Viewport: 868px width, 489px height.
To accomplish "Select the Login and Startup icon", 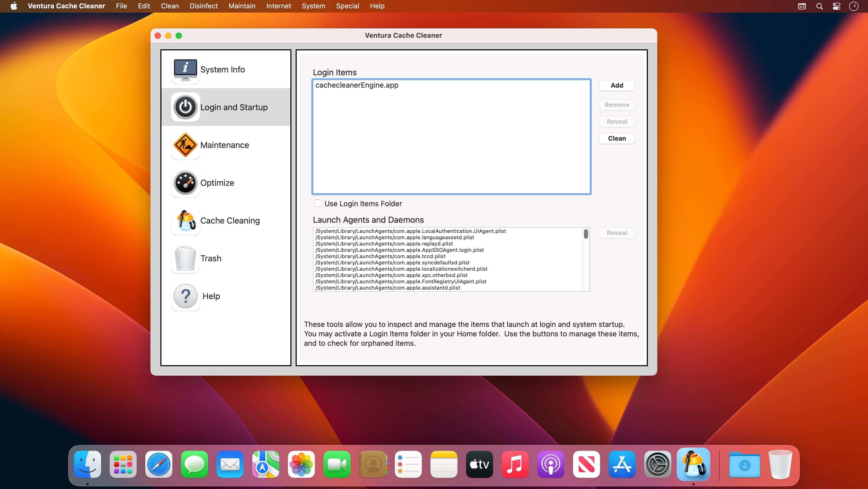I will pyautogui.click(x=185, y=106).
